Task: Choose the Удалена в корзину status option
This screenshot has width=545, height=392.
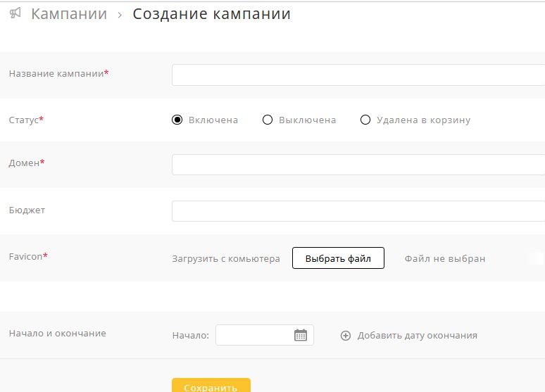Action: pyautogui.click(x=365, y=120)
